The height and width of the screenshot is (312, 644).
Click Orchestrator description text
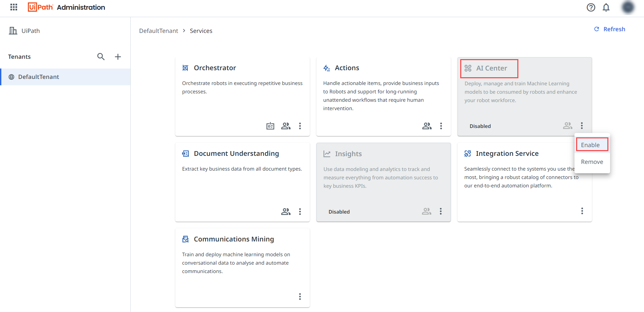click(x=242, y=87)
